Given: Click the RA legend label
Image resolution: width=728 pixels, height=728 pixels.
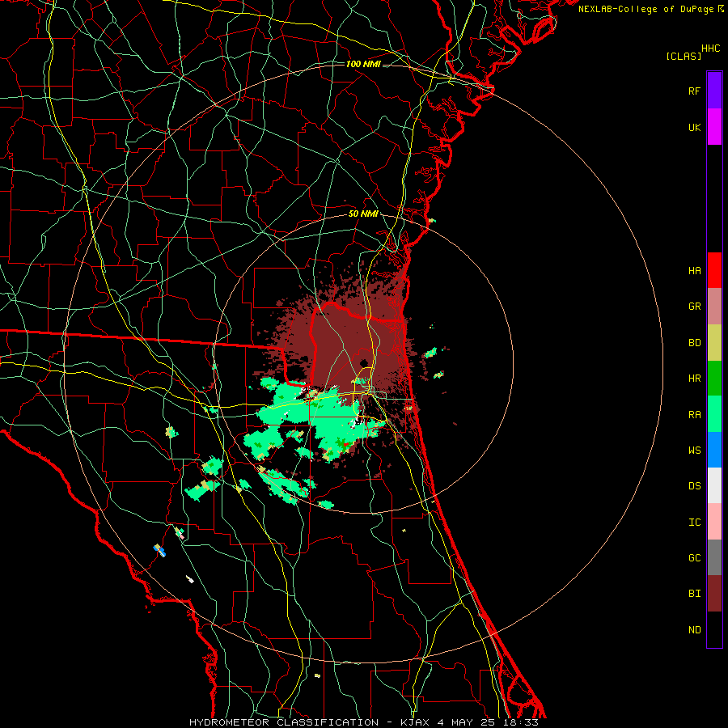Looking at the screenshot, I should point(694,415).
